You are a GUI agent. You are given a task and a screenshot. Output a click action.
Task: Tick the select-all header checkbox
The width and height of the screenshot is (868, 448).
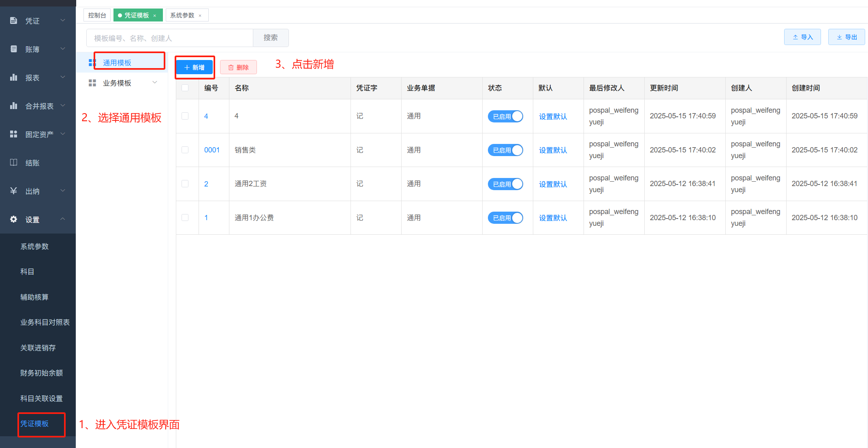click(185, 88)
